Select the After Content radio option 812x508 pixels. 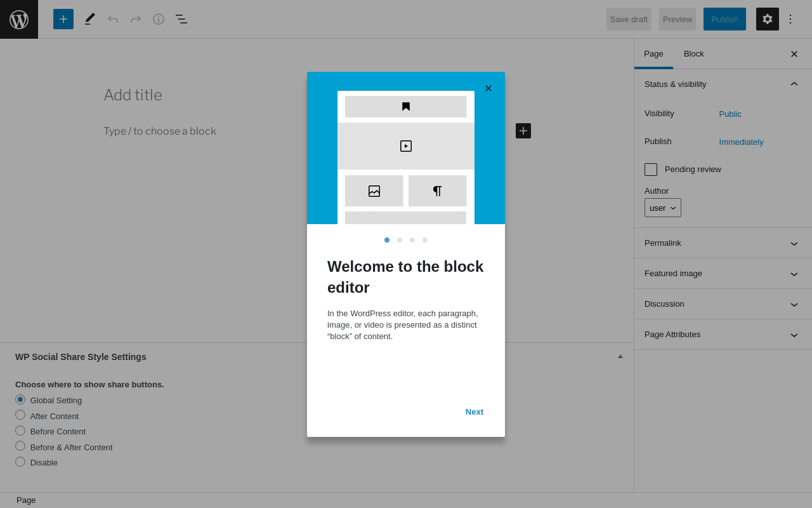point(20,415)
